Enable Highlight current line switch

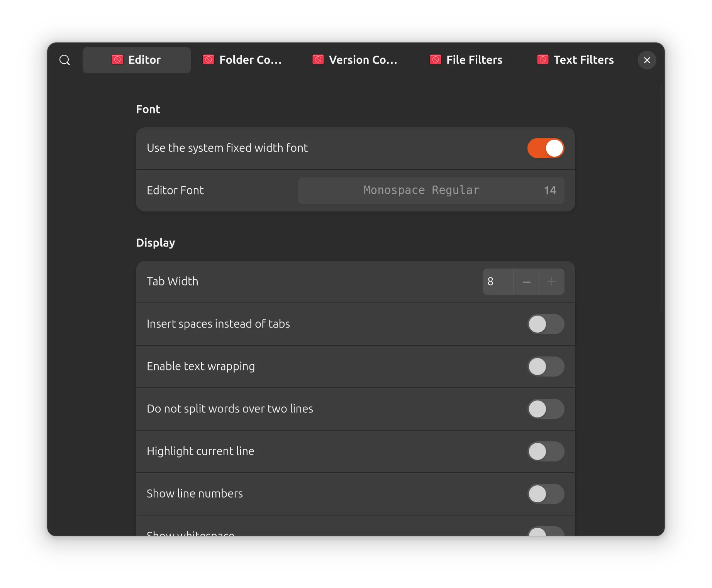point(546,451)
